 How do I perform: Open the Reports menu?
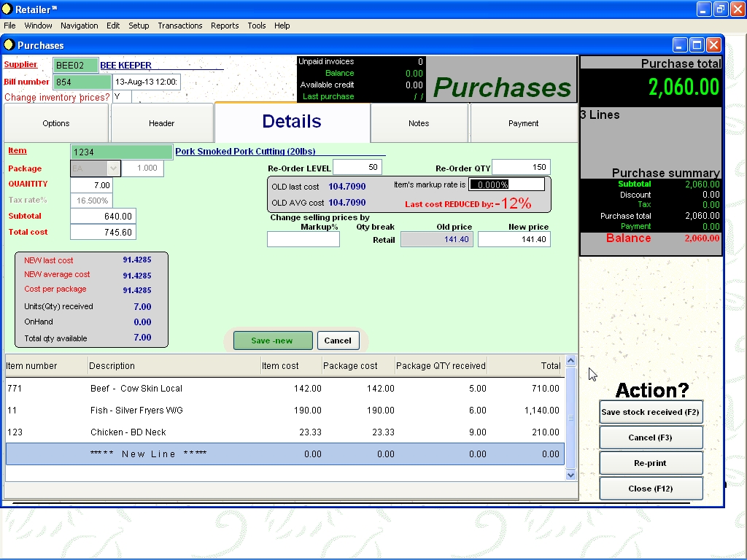click(x=225, y=26)
